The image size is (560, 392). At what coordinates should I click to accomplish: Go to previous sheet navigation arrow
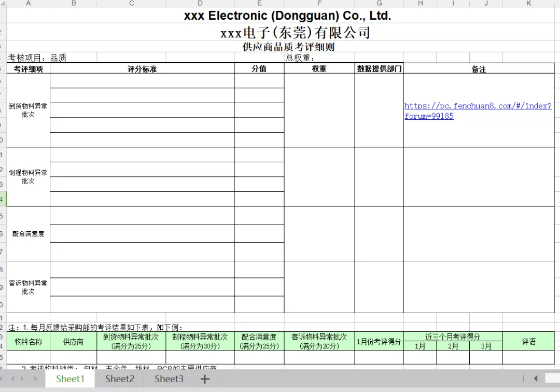pyautogui.click(x=13, y=379)
